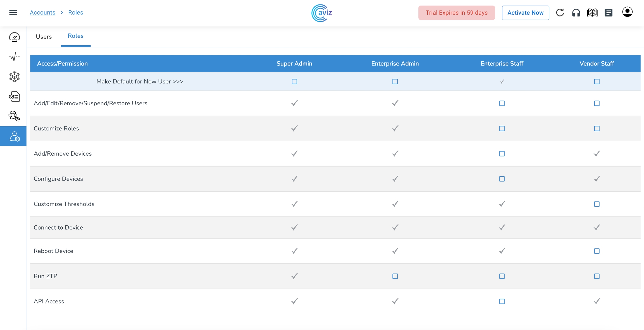
Task: Click the Activate Now button
Action: [x=525, y=13]
